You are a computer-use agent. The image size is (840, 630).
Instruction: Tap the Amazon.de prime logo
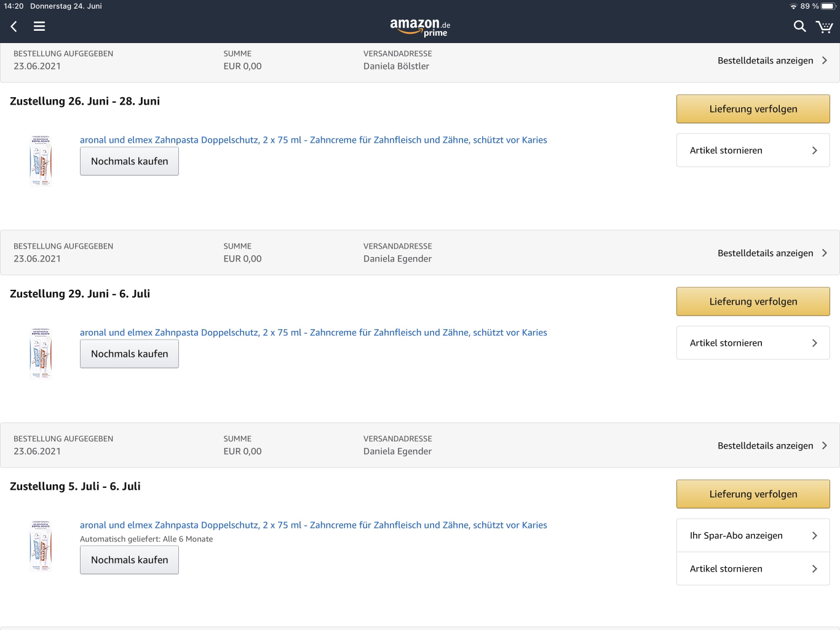[x=420, y=27]
